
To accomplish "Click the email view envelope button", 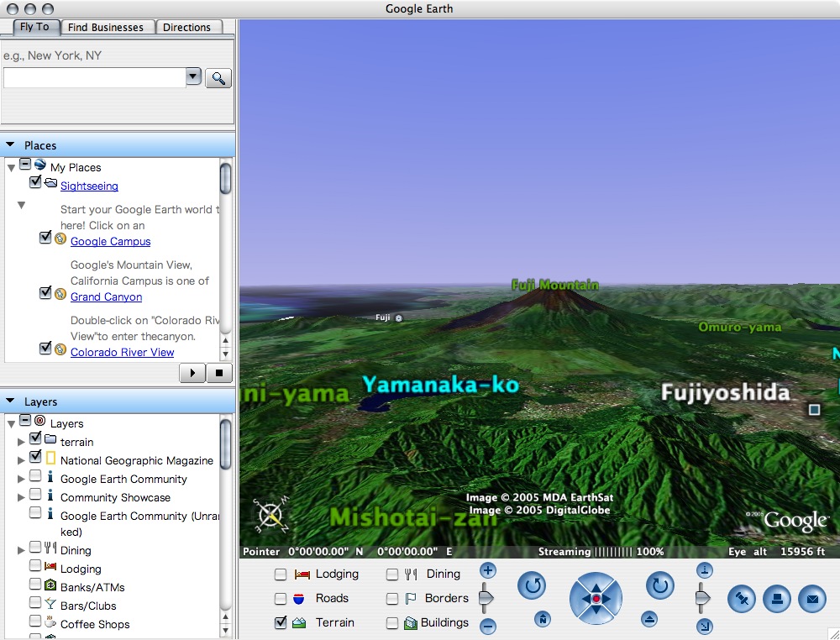I will point(812,599).
